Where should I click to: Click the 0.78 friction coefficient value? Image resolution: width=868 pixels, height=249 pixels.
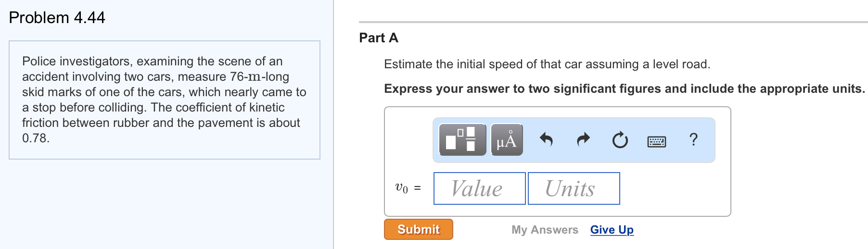click(x=35, y=138)
